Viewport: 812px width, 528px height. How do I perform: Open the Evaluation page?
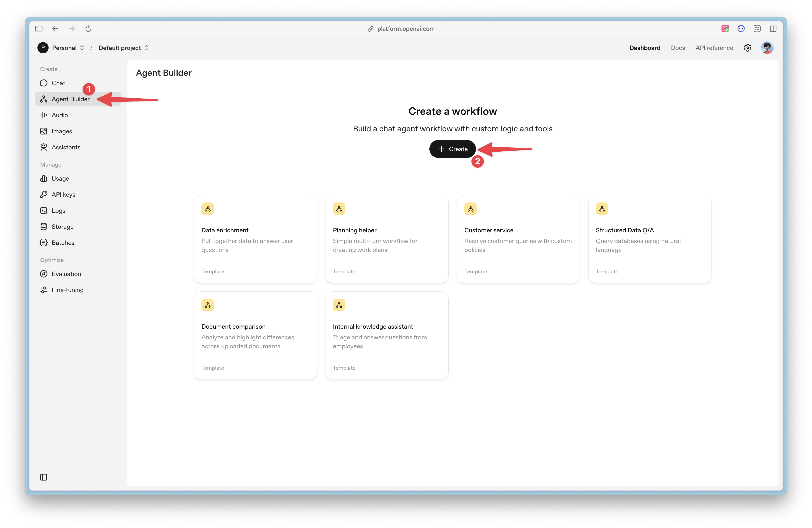78,274
